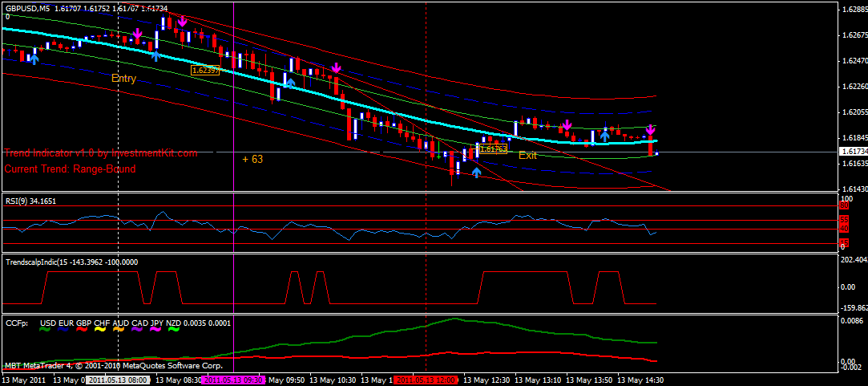Viewport: 868px width, 386px height.
Task: Click the leftmost blue up arrow signal
Action: [x=34, y=57]
